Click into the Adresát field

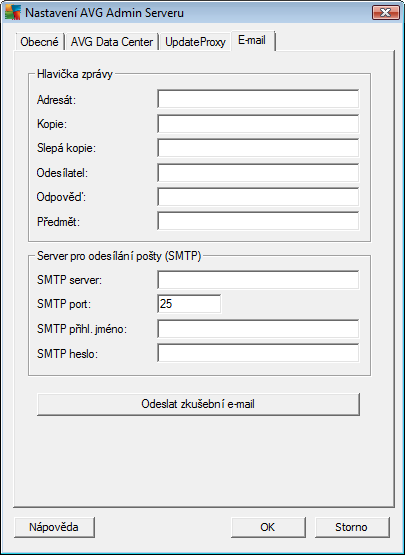point(258,99)
